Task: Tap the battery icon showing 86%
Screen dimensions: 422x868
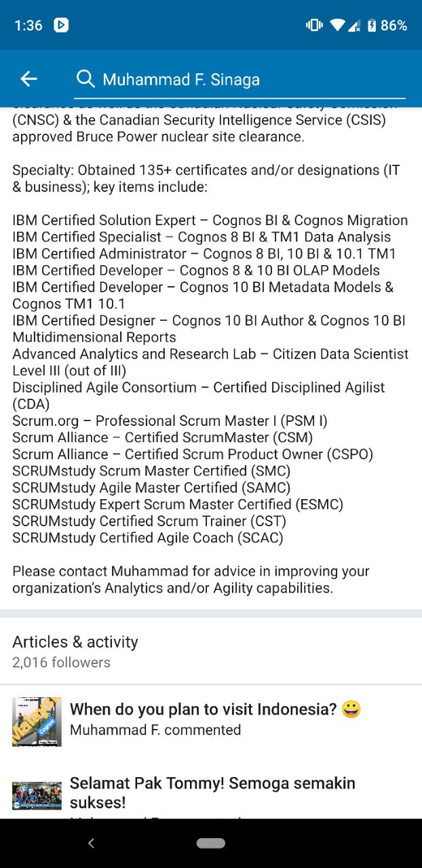Action: (372, 25)
